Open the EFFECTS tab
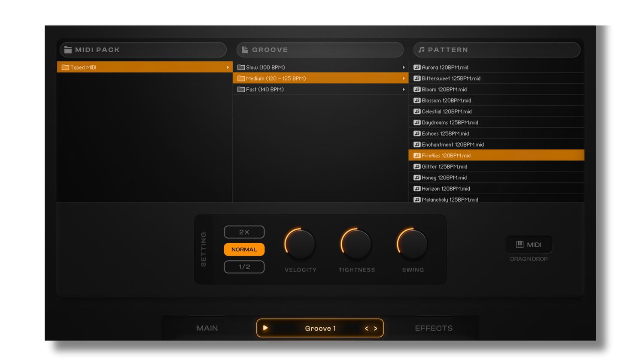Screen dimensions: 644x362 pos(434,328)
